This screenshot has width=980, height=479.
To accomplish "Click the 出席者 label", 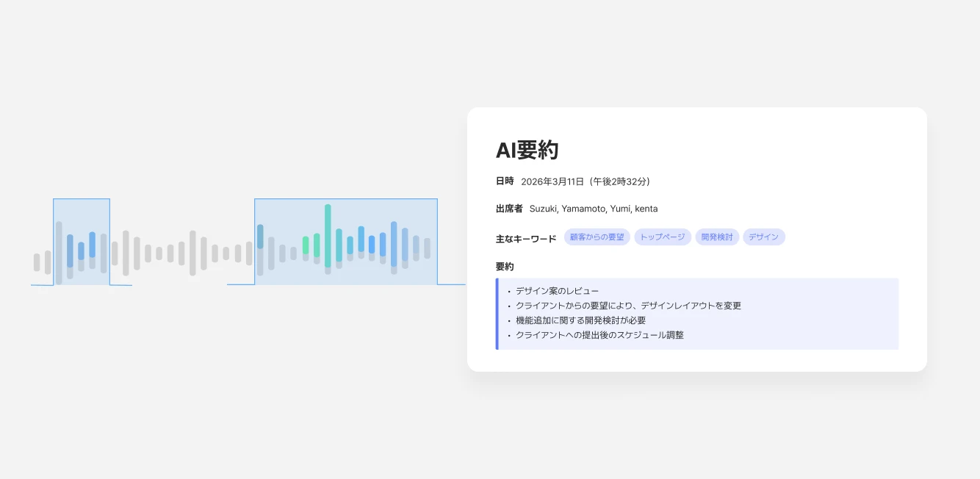I will point(509,209).
